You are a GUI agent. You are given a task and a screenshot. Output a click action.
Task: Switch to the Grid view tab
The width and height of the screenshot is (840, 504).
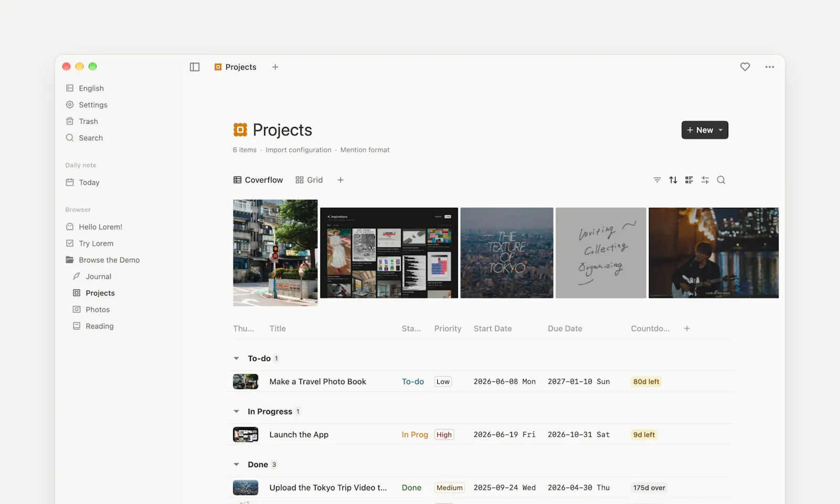click(309, 180)
